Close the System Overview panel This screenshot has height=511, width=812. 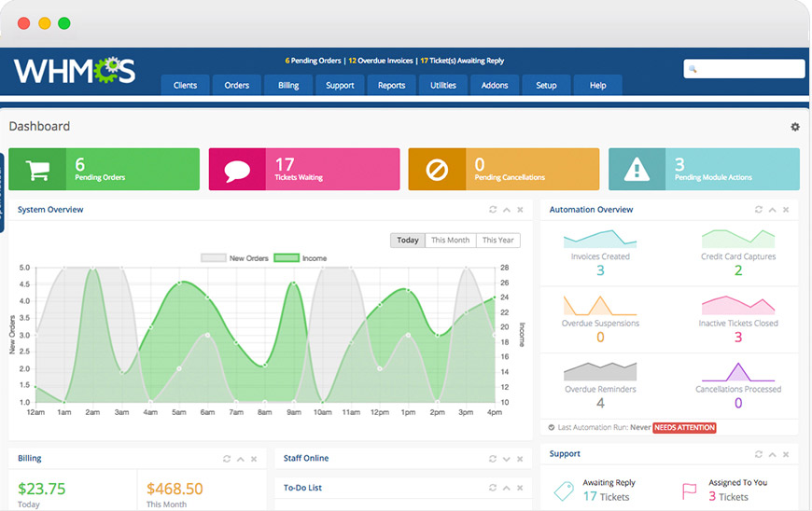(x=520, y=210)
